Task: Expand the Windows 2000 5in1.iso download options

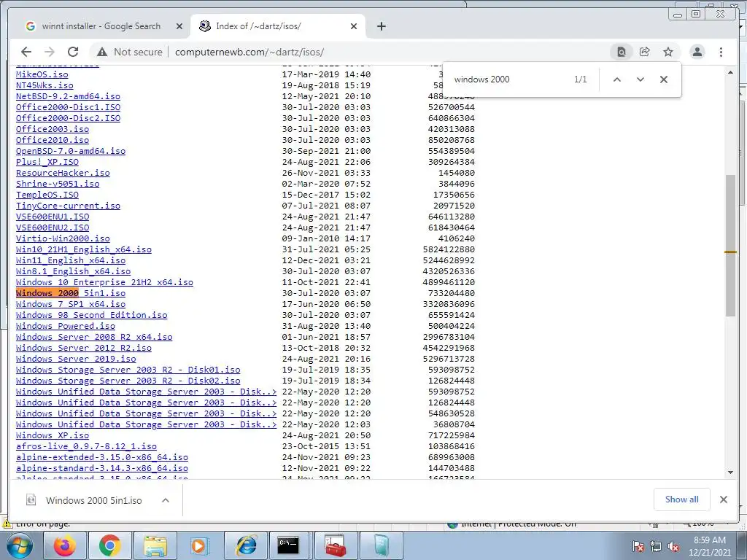Action: click(166, 500)
